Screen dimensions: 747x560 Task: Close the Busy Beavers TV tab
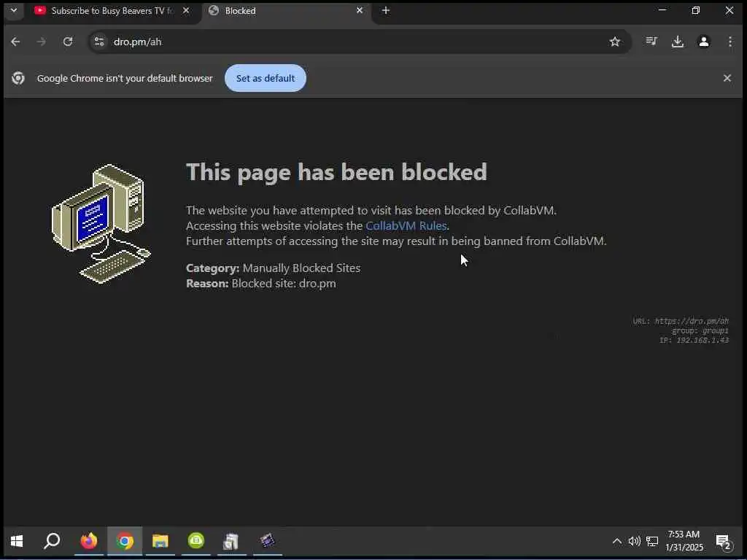pos(186,10)
